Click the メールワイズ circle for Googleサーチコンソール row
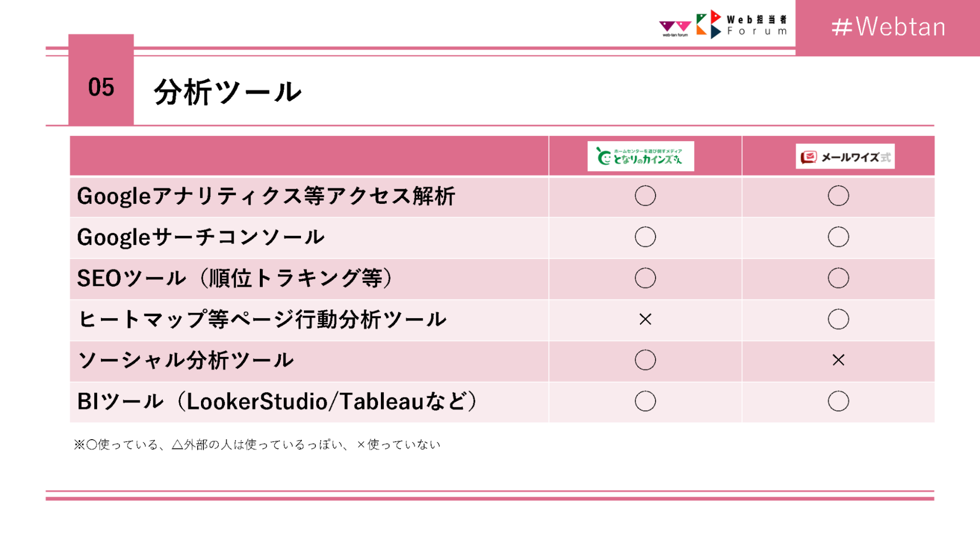Viewport: 980px width, 547px height. coord(838,237)
